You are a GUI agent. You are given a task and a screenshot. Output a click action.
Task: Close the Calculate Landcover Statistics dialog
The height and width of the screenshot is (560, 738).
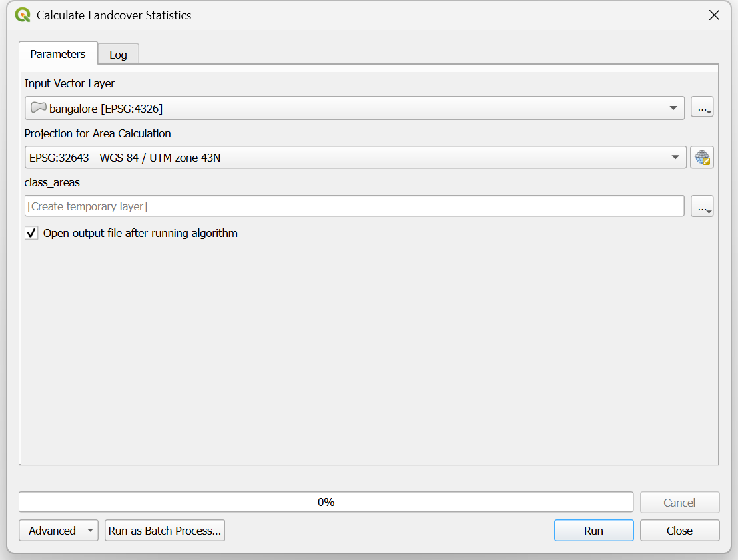(x=714, y=15)
